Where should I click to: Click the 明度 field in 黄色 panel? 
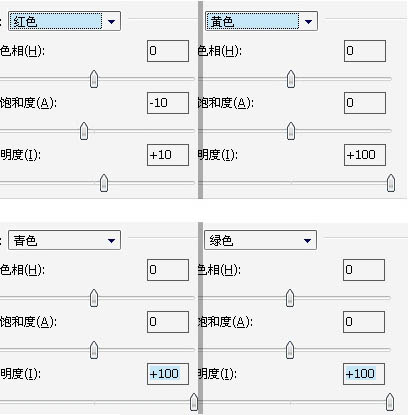click(x=365, y=155)
